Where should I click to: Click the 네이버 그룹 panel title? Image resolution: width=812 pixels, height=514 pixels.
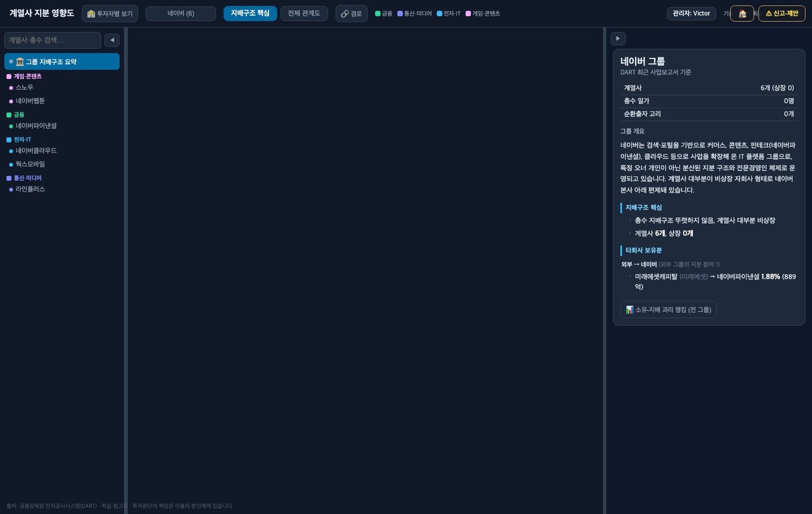(643, 61)
